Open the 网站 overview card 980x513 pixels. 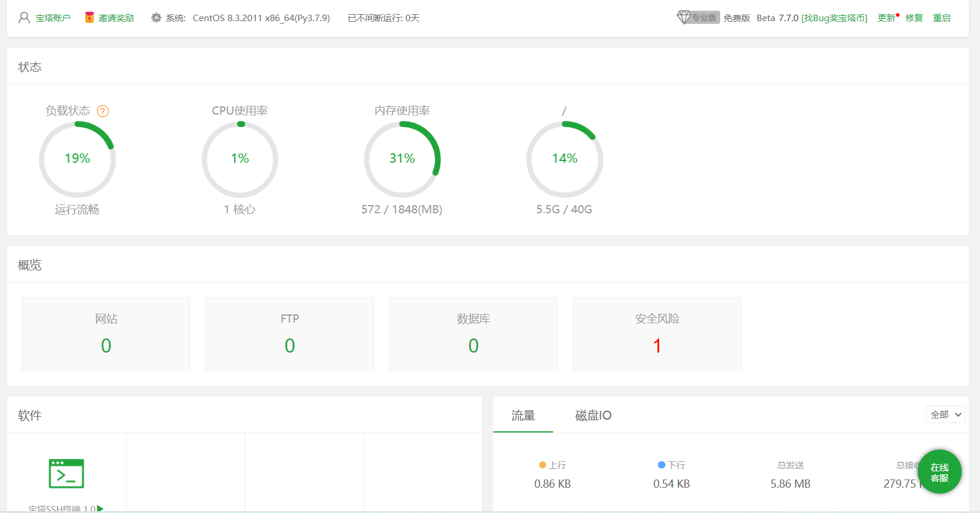[106, 334]
